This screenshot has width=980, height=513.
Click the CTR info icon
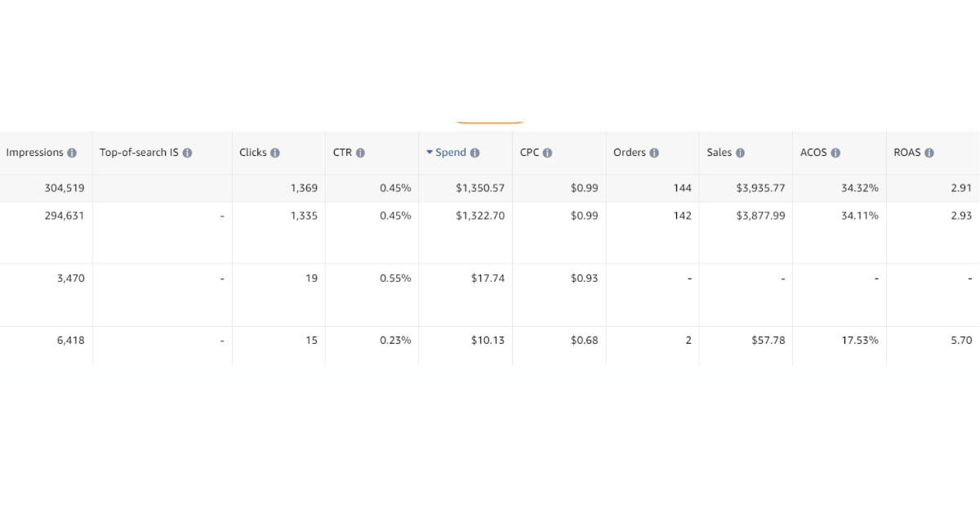pyautogui.click(x=360, y=152)
